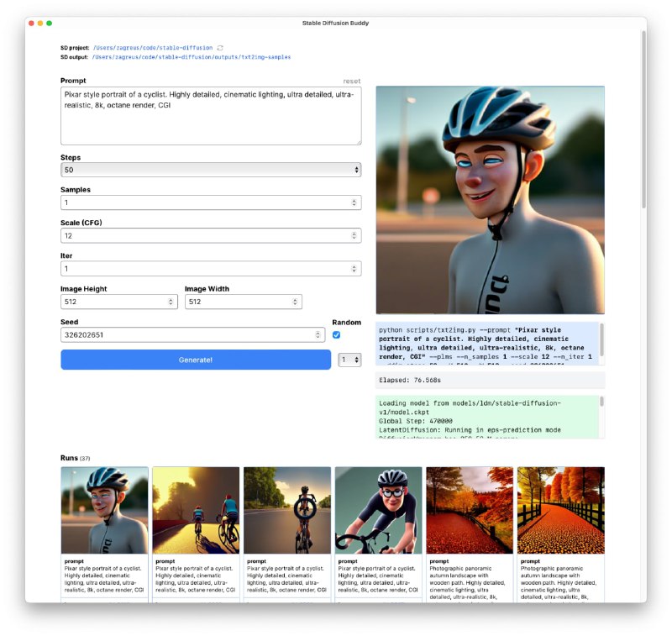Click the Samples field stepper arrows
The height and width of the screenshot is (636, 672).
click(x=354, y=202)
